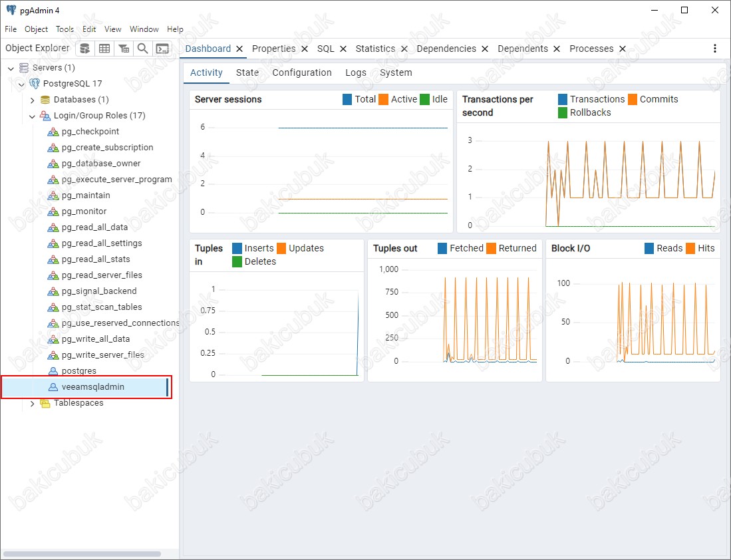Collapse the PostgreSQL 17 node

click(x=21, y=84)
